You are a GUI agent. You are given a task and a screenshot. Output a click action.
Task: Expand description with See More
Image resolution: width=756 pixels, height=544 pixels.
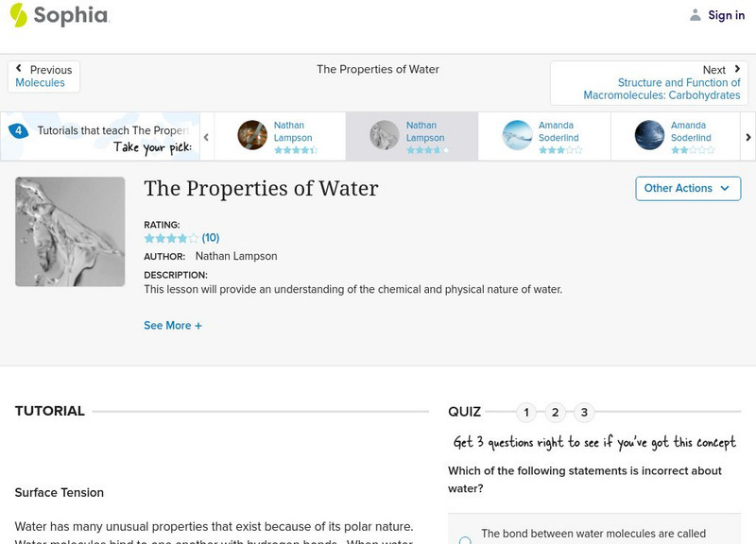coord(172,326)
